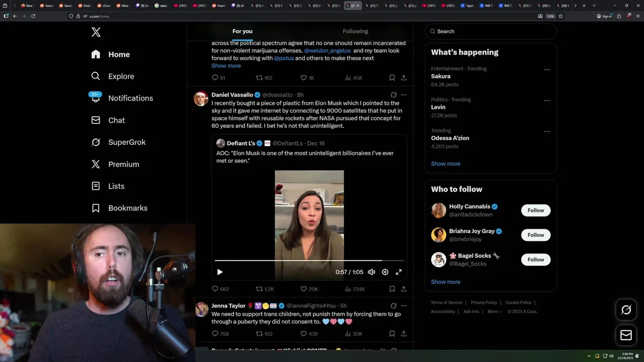The width and height of the screenshot is (644, 362).
Task: Click Grok icon on Daniel Vassallo post
Action: click(x=393, y=95)
